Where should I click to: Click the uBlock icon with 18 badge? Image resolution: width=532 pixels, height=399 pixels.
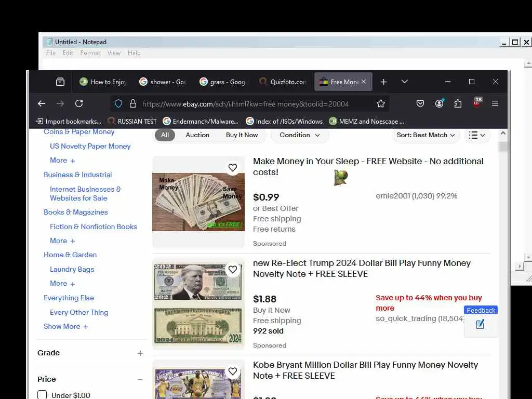pos(477,103)
